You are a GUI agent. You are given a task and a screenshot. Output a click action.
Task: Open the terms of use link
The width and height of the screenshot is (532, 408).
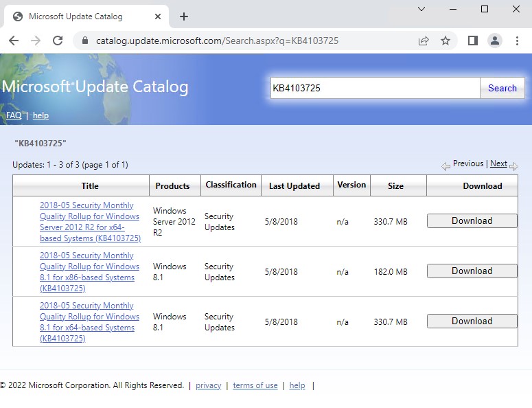pos(255,385)
